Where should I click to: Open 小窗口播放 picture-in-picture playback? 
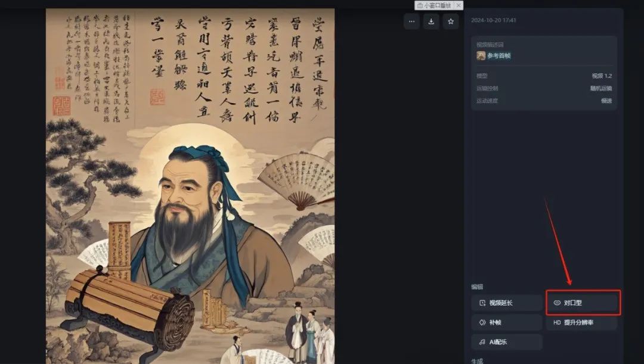pyautogui.click(x=434, y=5)
